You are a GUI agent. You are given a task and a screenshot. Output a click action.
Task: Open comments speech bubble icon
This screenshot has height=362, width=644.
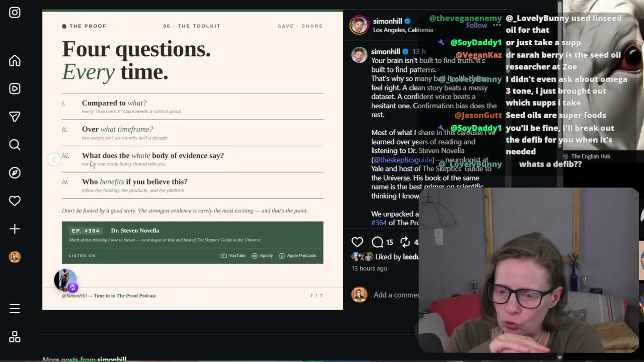click(x=377, y=242)
